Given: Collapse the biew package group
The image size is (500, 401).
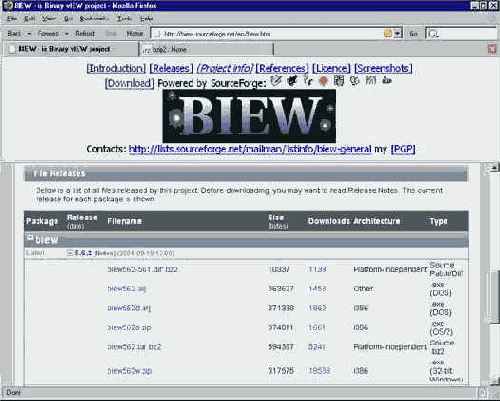Looking at the screenshot, I should coord(30,237).
